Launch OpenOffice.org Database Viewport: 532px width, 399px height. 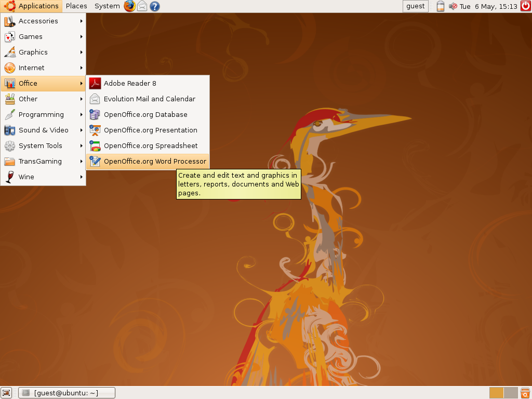pos(148,115)
